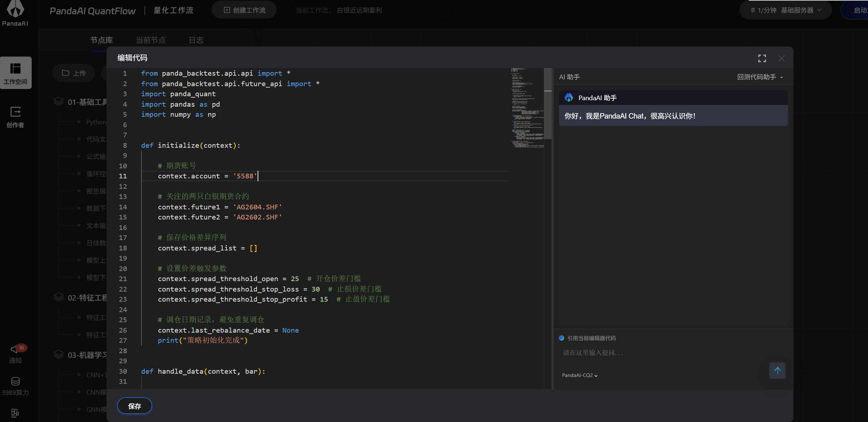The height and width of the screenshot is (422, 868).
Task: Click the context.spread_list = [] line
Action: 207,248
